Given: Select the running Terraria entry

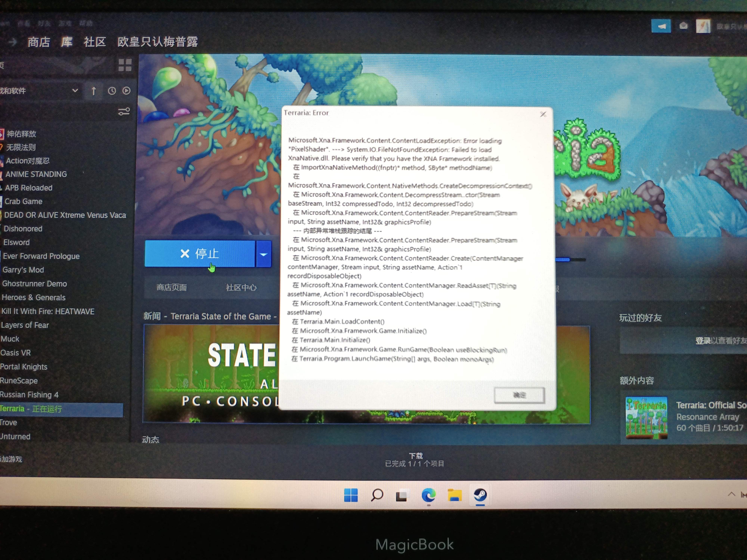Looking at the screenshot, I should click(61, 409).
